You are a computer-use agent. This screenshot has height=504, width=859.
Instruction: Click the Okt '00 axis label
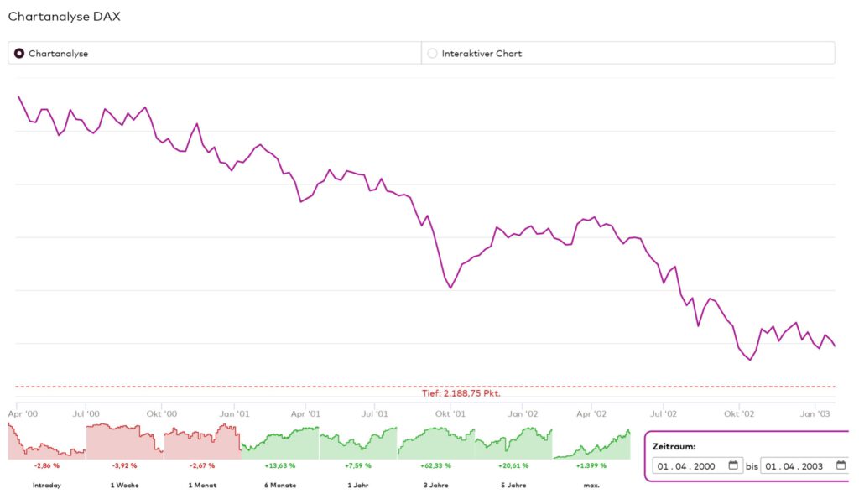(162, 413)
